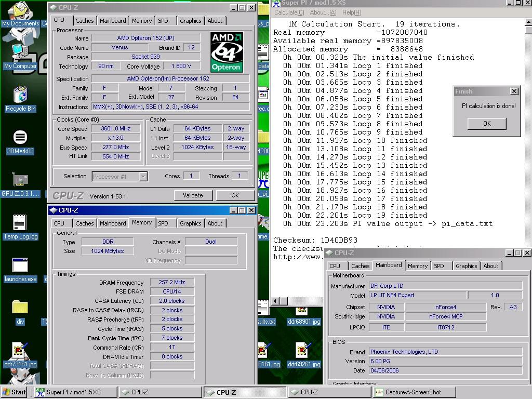Click Validate button in CPU-Z

click(x=193, y=195)
